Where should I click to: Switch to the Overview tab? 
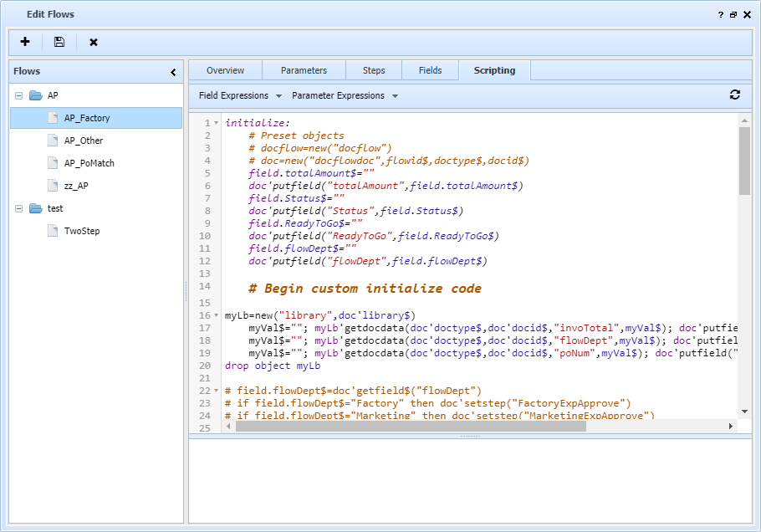click(x=224, y=70)
